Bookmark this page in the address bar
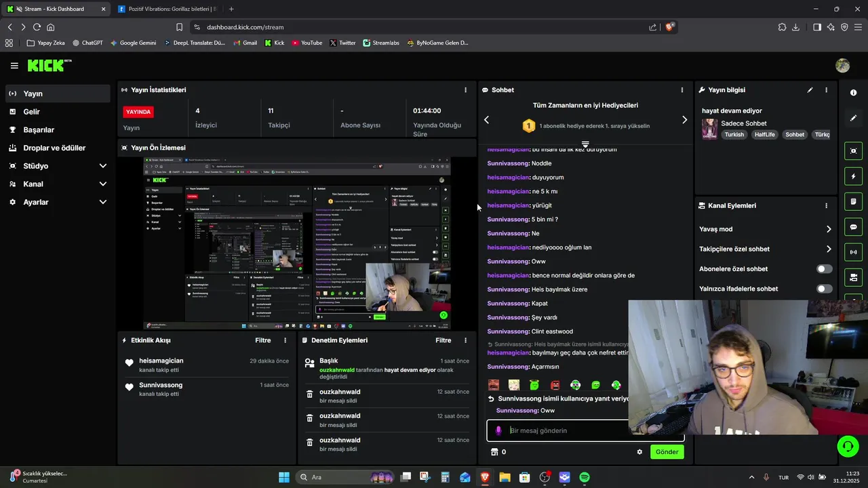This screenshot has height=488, width=868. point(179,27)
